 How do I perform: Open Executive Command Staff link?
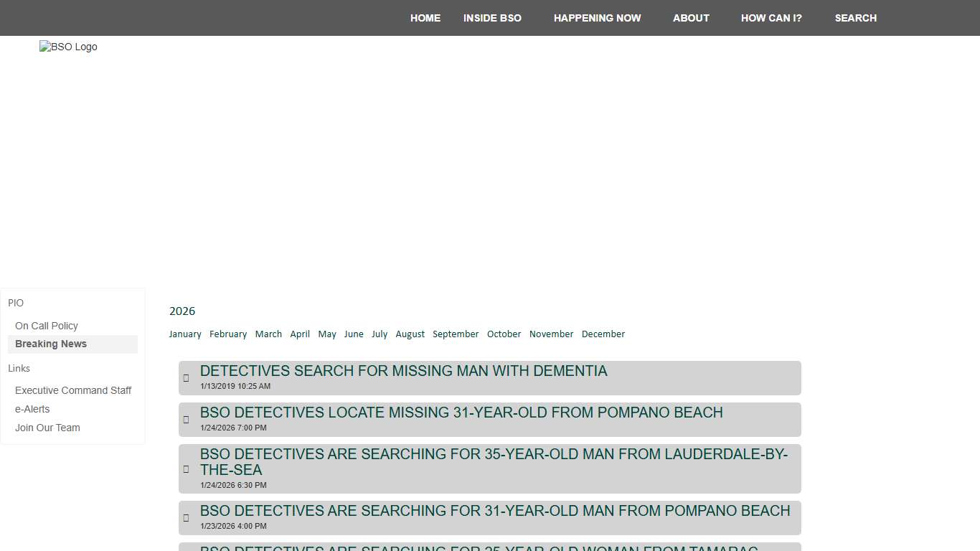[x=73, y=390]
